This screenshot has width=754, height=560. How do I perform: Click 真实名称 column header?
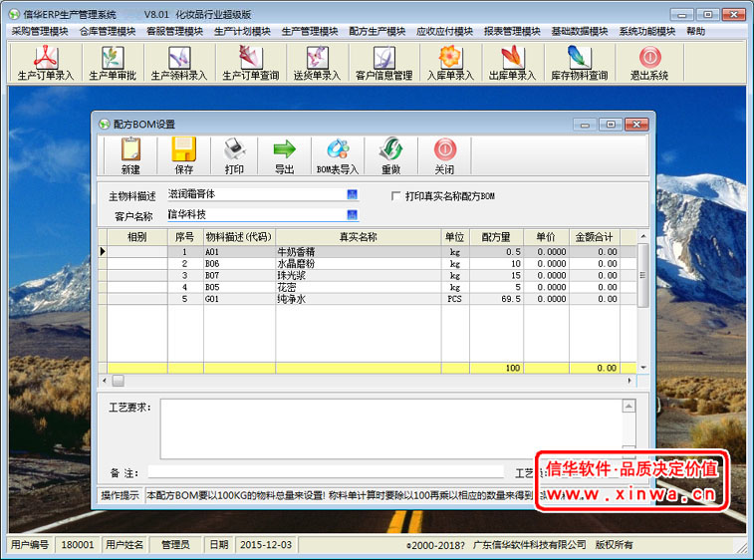tap(358, 237)
